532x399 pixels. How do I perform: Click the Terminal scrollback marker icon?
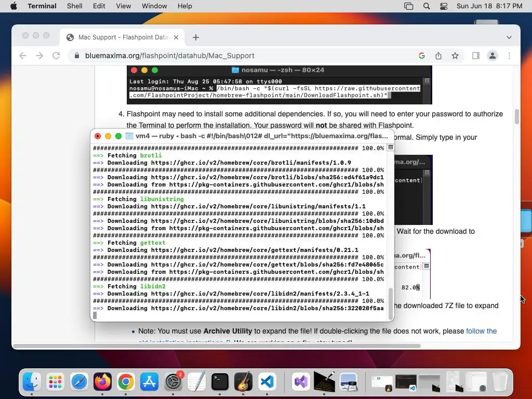tap(391, 147)
